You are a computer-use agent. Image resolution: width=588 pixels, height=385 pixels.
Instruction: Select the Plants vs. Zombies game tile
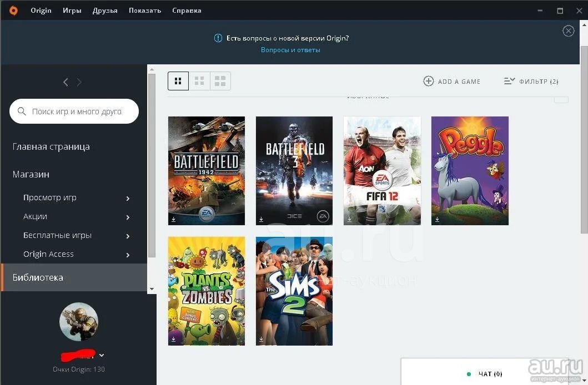pyautogui.click(x=206, y=291)
